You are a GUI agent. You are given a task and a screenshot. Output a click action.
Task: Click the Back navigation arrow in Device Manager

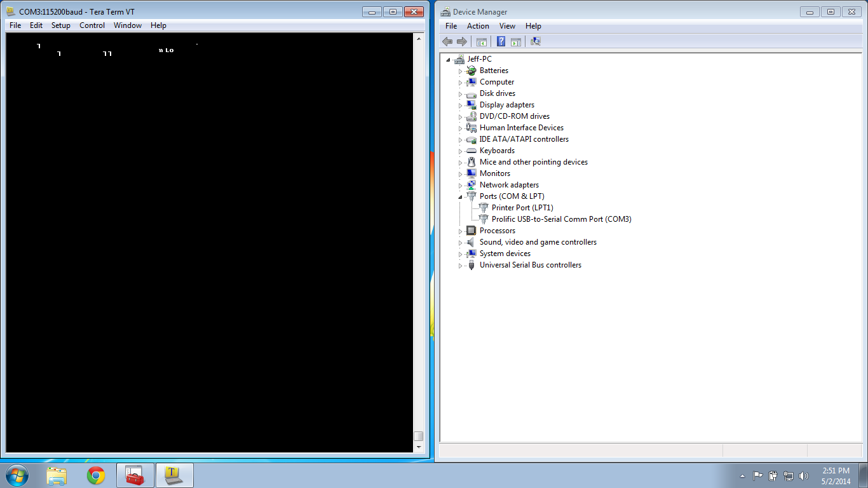click(447, 41)
